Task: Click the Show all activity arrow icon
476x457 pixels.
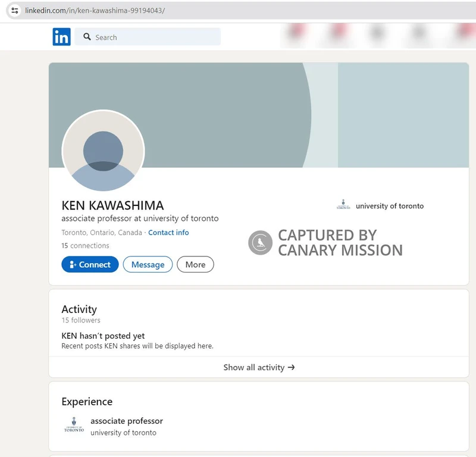Action: coord(292,367)
